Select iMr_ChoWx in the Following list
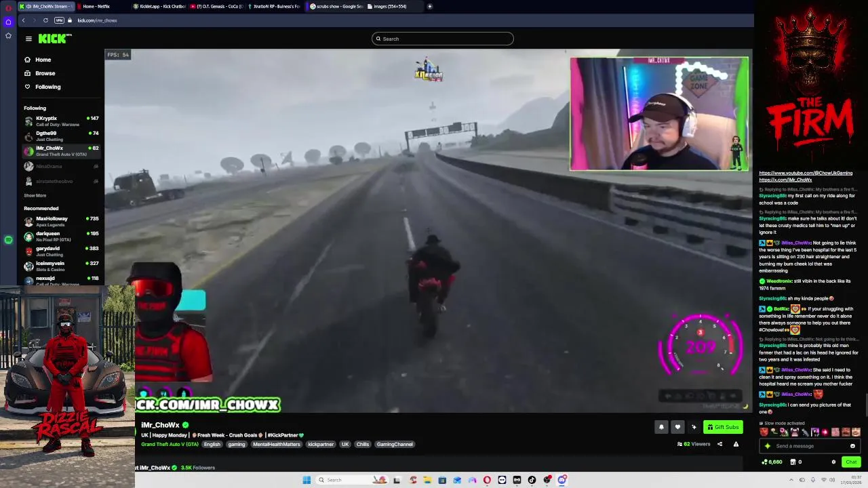Viewport: 868px width, 488px height. 61,151
